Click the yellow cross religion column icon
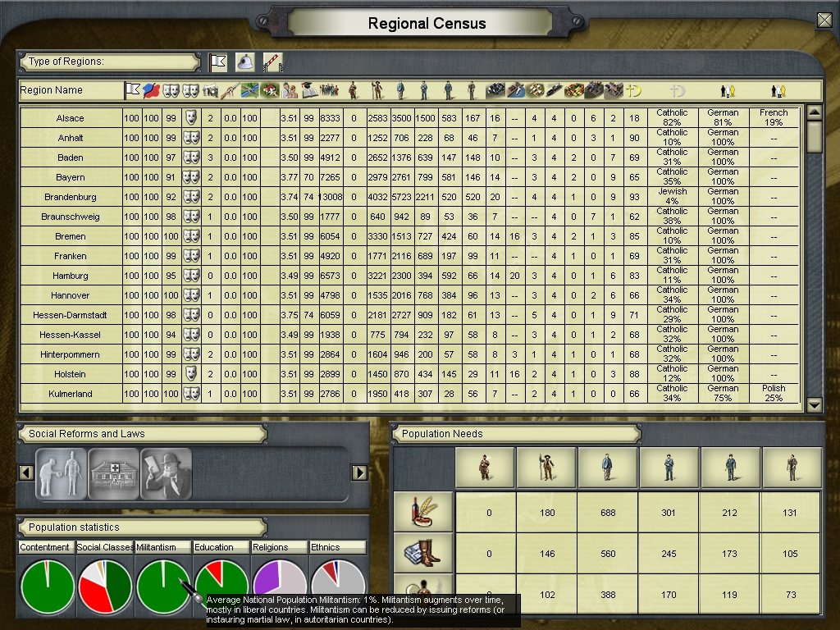 click(633, 90)
